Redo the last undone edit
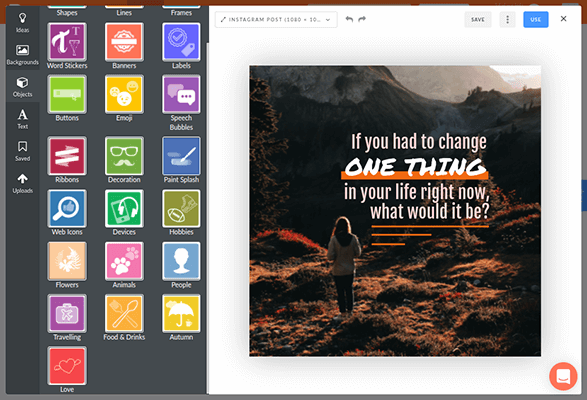The image size is (587, 400). click(362, 19)
